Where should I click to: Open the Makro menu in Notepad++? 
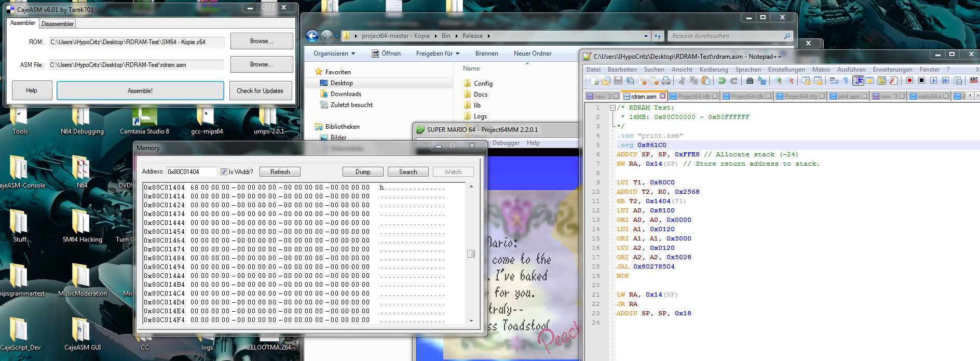tap(821, 70)
